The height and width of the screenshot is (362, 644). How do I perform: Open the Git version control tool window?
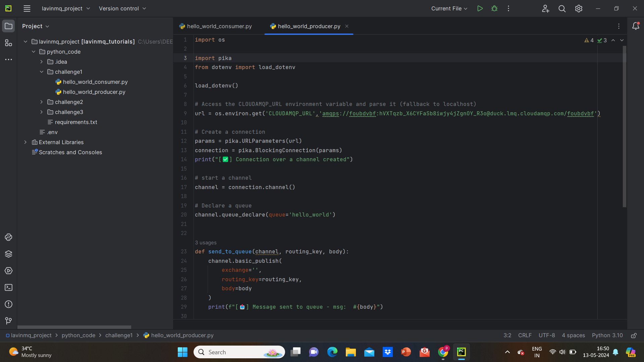(x=8, y=321)
